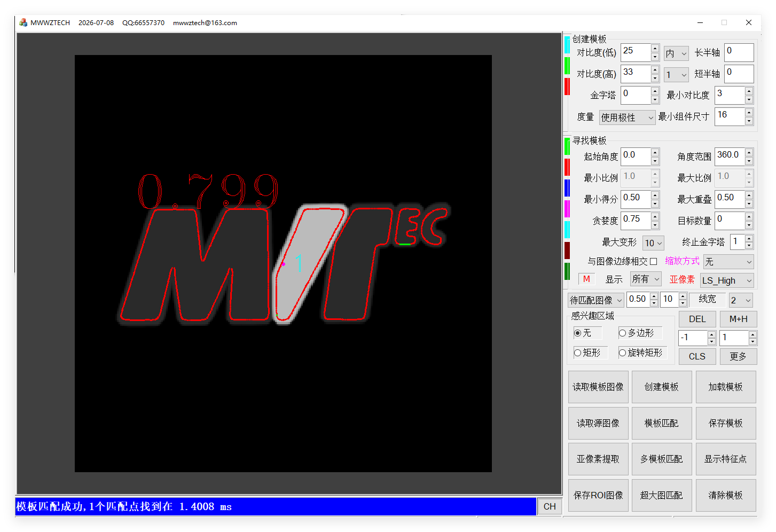Open the 度量 dropdown showing 使用极性
776x532 pixels.
627,118
